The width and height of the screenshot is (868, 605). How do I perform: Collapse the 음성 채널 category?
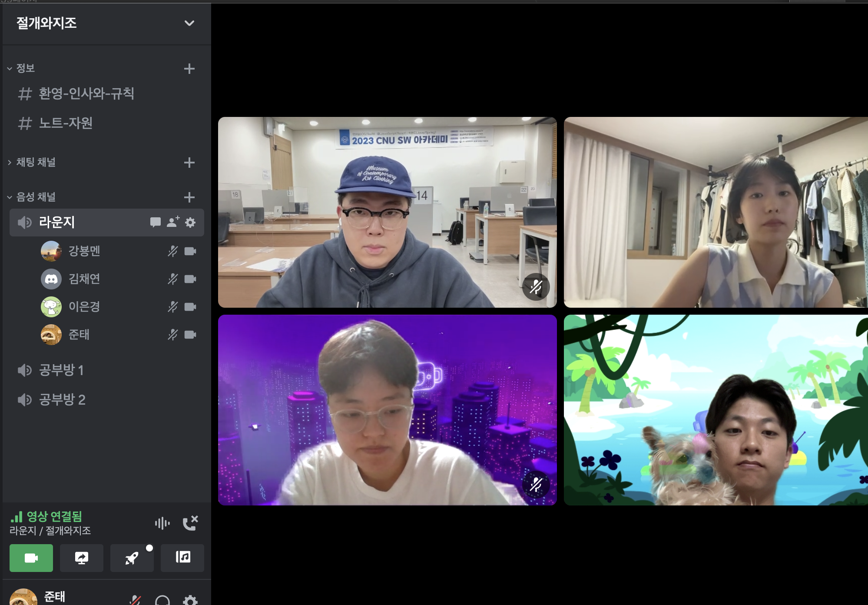[31, 197]
